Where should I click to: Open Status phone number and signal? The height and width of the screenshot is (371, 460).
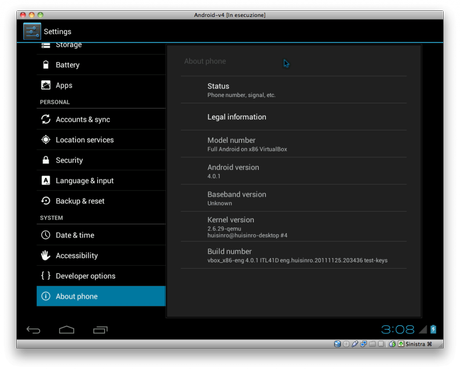(x=294, y=90)
